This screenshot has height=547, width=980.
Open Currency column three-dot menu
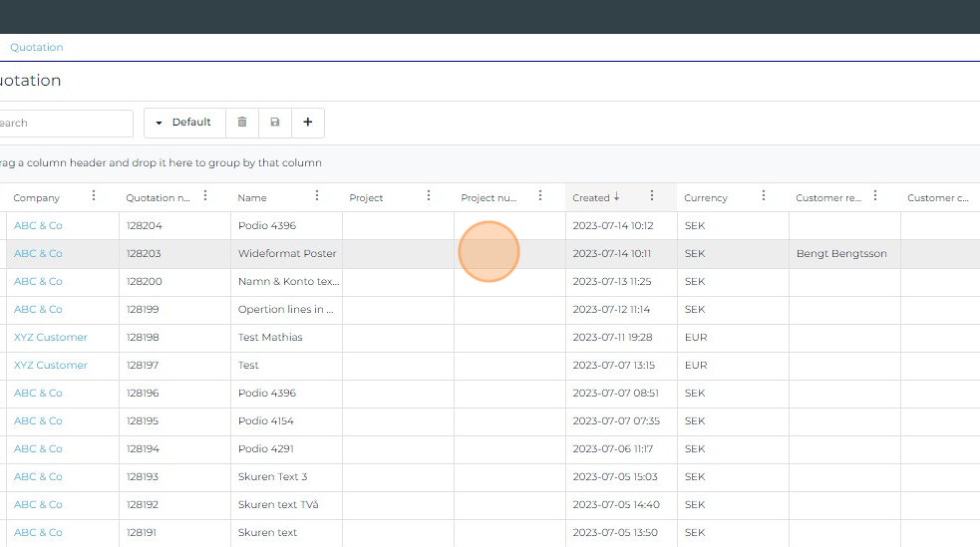(764, 196)
